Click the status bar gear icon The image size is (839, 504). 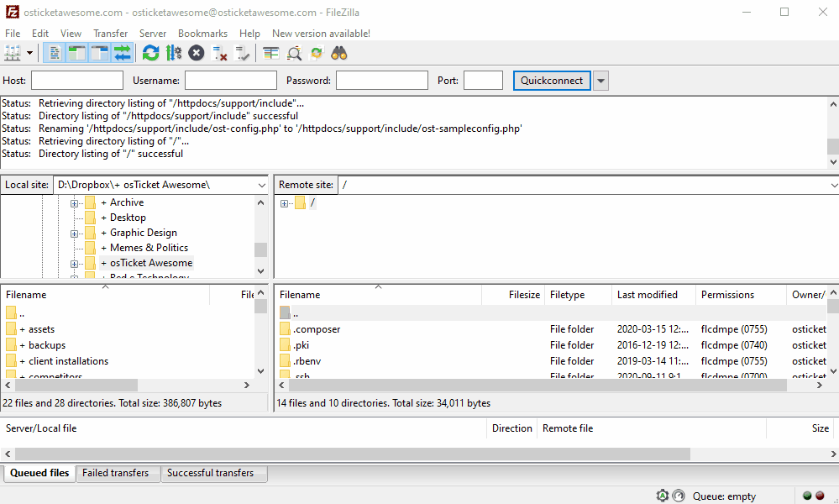pos(663,496)
